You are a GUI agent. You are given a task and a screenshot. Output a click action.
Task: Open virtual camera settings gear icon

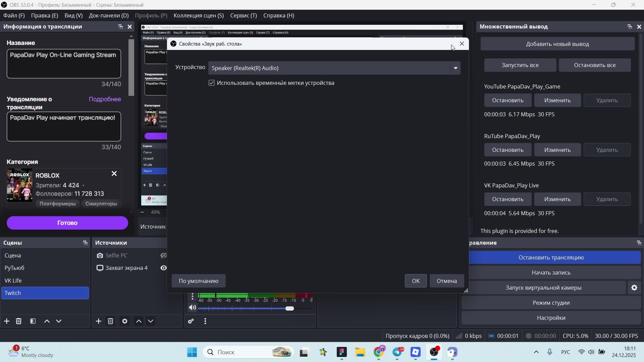click(634, 288)
